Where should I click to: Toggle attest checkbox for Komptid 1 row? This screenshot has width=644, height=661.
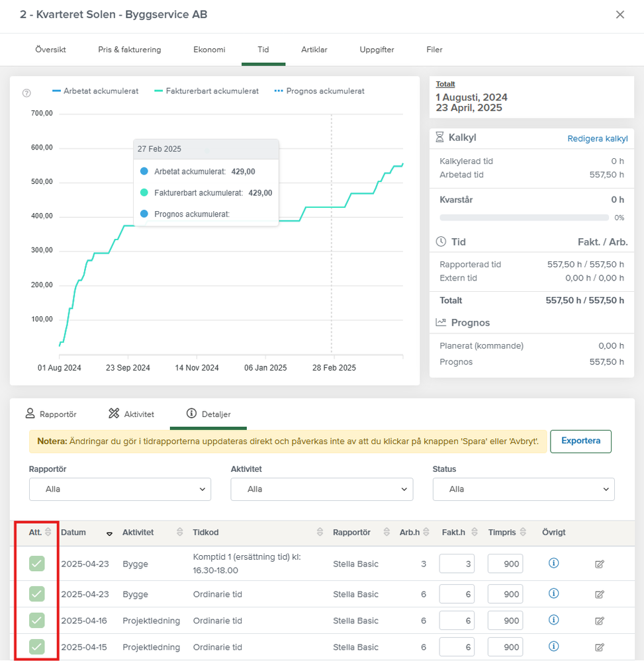[x=36, y=564]
